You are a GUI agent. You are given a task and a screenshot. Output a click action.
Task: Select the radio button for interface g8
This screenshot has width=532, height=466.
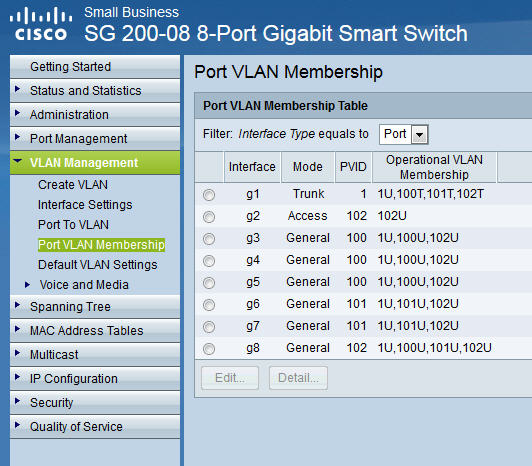209,349
